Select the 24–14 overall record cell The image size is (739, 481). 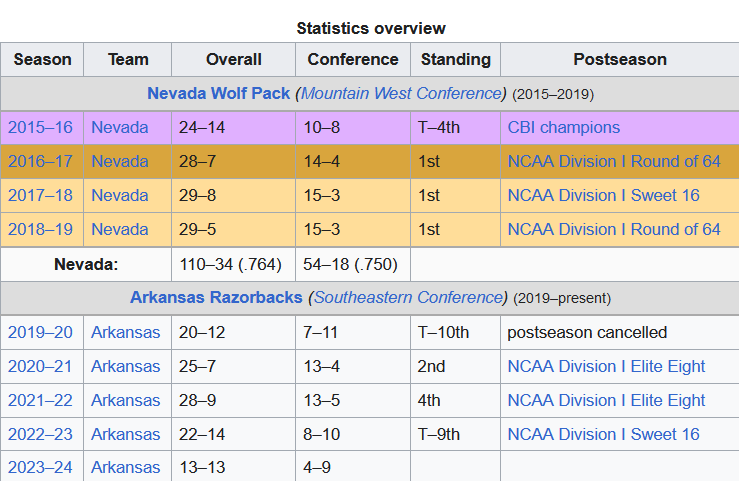tap(233, 127)
